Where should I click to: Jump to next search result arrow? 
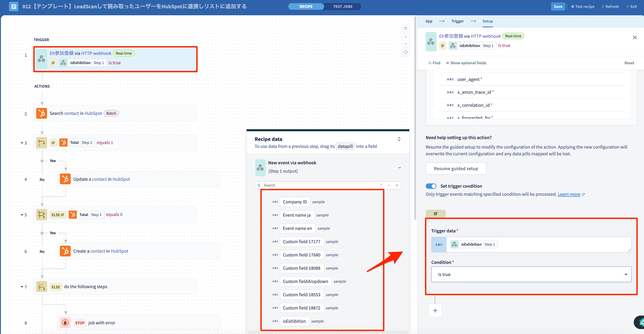pos(389,185)
